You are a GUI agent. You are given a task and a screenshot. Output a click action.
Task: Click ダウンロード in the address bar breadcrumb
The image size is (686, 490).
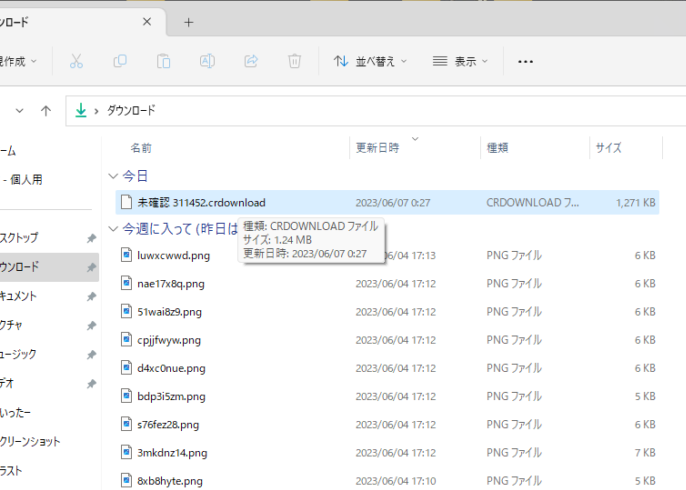point(131,110)
